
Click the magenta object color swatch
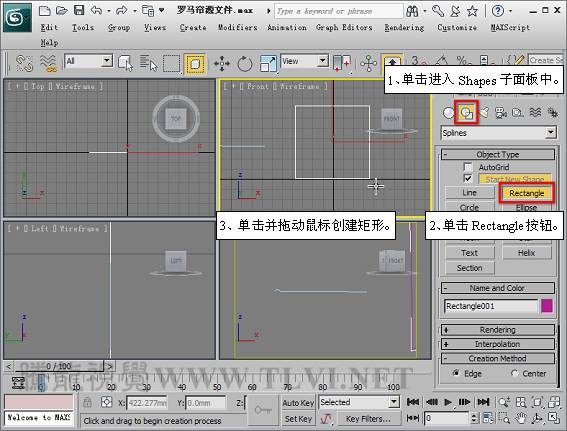click(x=547, y=306)
